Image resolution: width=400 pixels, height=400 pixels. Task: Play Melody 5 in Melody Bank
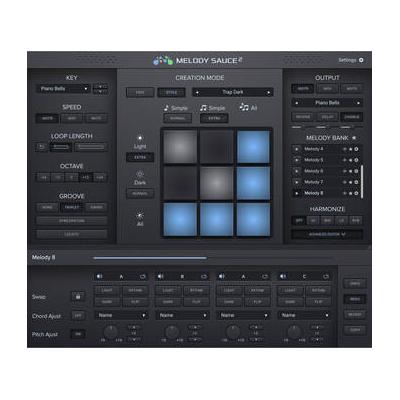pos(296,160)
